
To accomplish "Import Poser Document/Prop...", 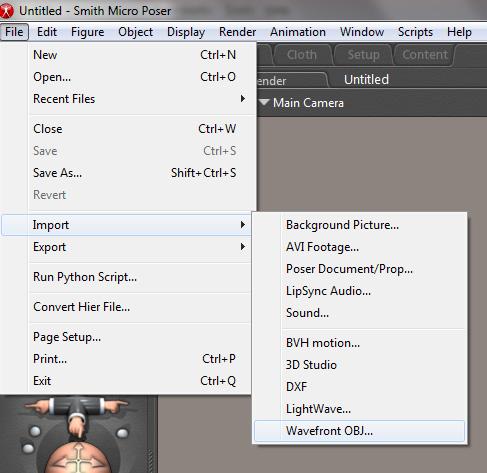I will pyautogui.click(x=359, y=269).
